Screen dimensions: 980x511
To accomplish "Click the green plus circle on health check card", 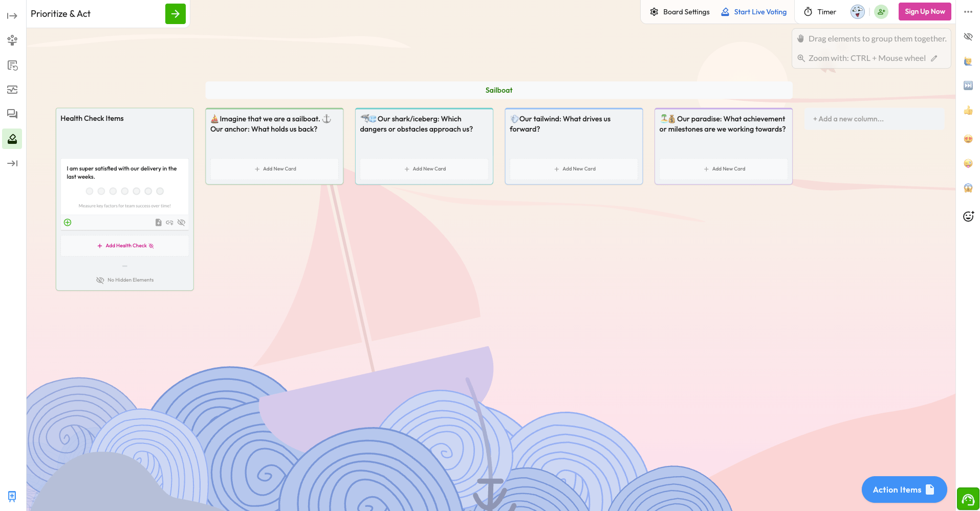I will (68, 222).
